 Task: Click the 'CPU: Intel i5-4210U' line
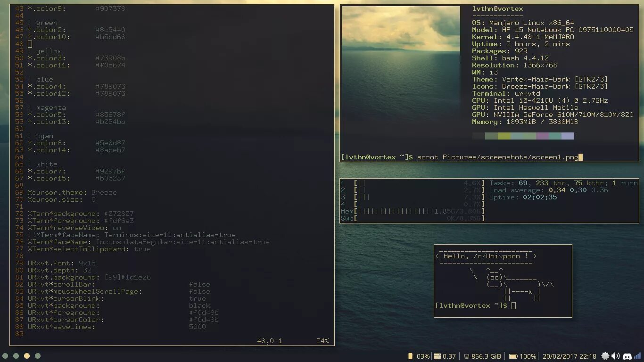540,100
